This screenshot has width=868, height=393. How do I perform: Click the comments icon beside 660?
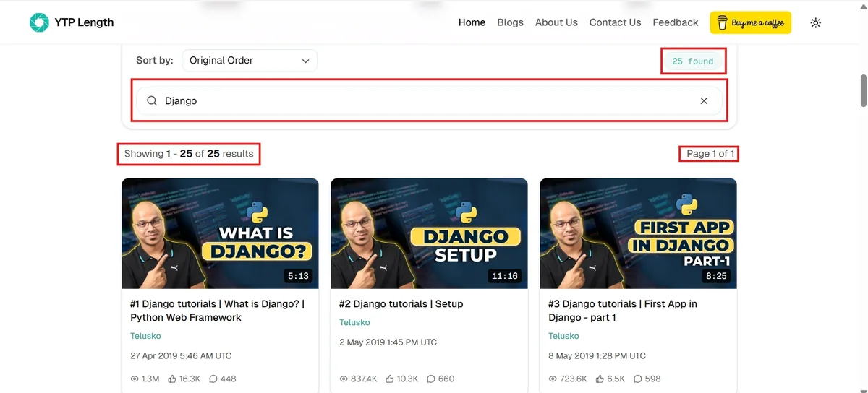click(x=431, y=379)
